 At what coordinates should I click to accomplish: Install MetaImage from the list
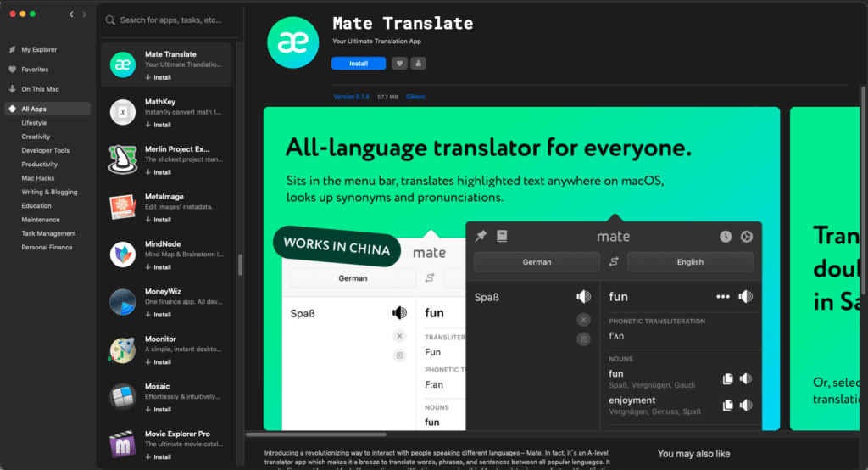click(159, 220)
